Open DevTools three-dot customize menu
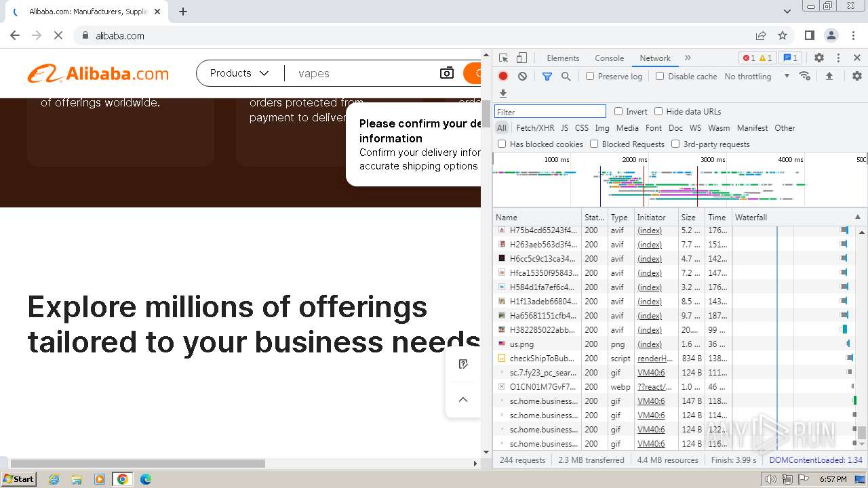Screen dimensions: 868x488 838,58
